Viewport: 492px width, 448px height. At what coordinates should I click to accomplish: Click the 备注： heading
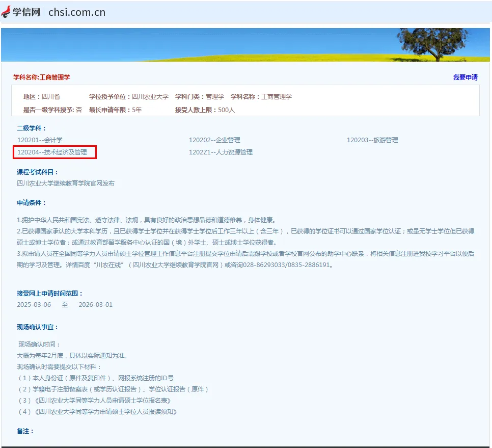[25, 431]
